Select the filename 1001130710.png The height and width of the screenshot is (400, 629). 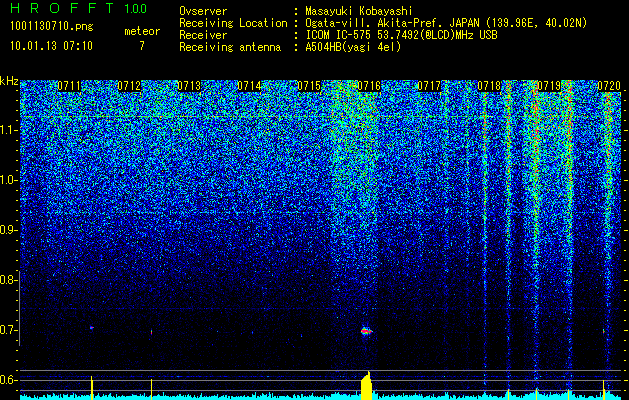(52, 26)
